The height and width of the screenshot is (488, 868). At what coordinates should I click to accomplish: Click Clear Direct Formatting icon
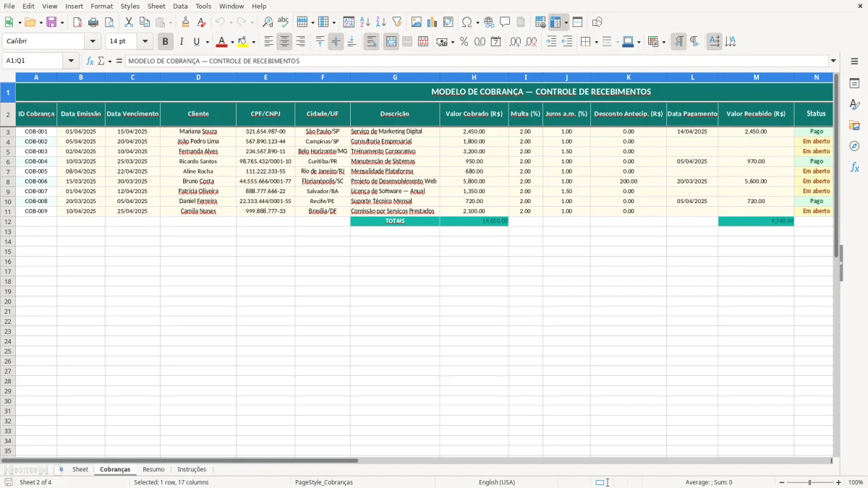(x=201, y=22)
